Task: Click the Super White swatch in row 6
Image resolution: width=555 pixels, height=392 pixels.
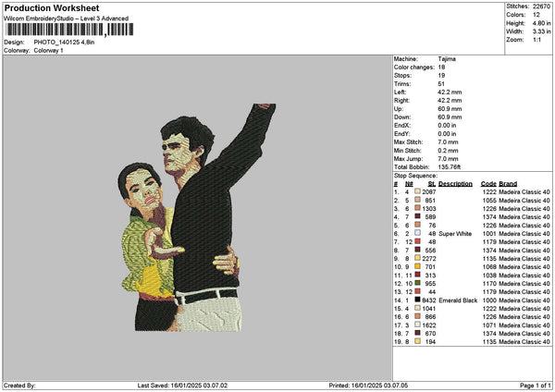Action: pyautogui.click(x=418, y=233)
